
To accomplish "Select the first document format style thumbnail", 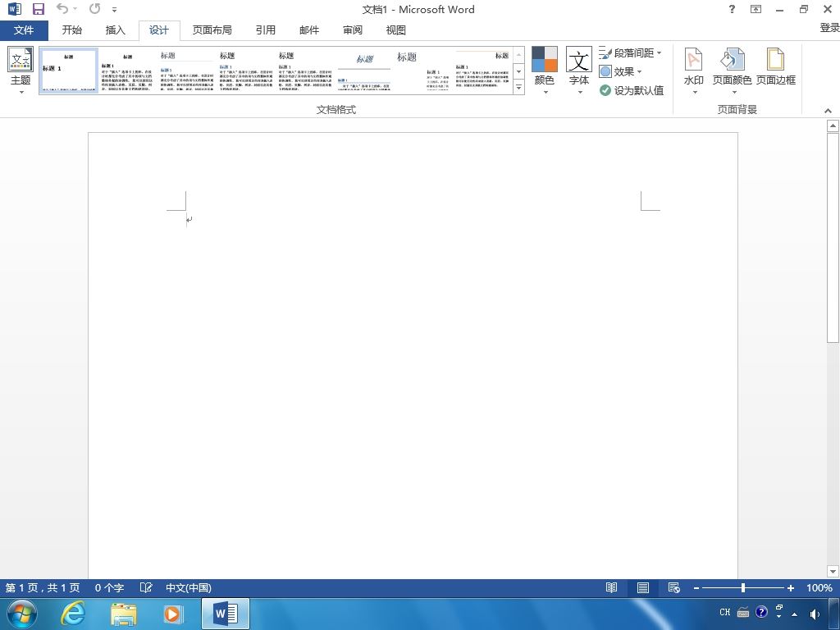I will point(69,71).
